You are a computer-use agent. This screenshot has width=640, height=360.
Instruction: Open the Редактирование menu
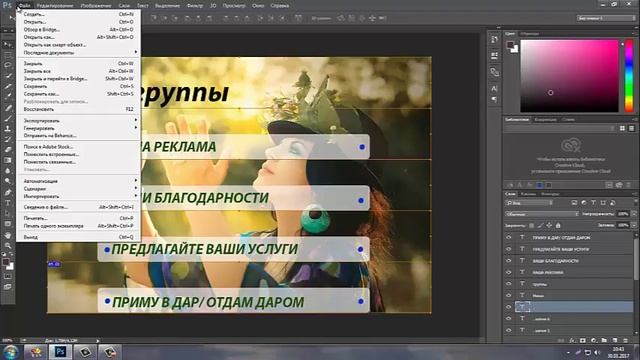pyautogui.click(x=55, y=6)
